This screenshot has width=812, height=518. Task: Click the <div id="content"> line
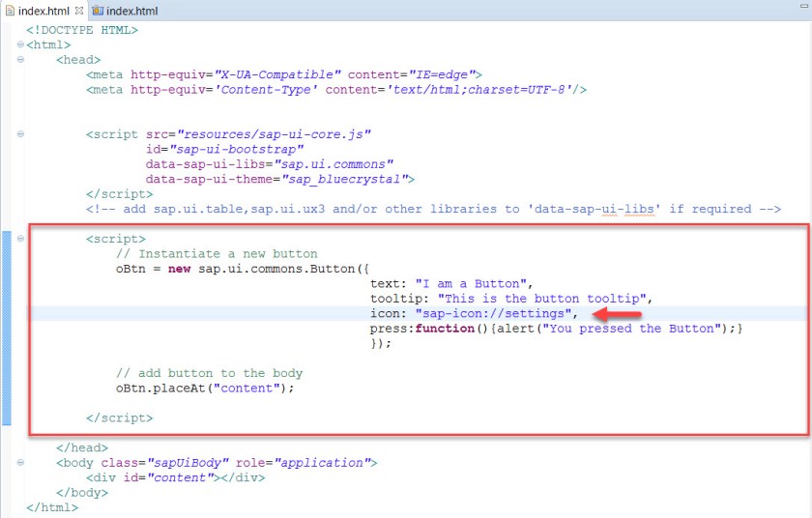176,477
